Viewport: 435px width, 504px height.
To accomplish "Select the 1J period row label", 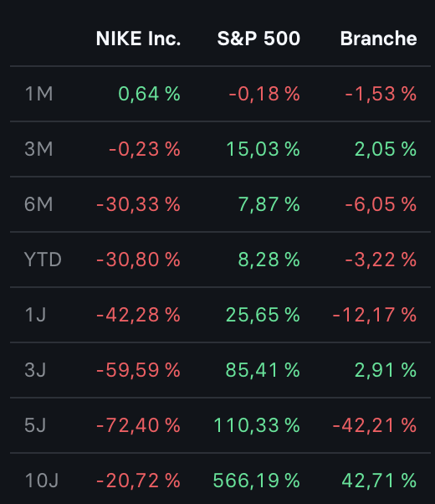I will 35,315.
